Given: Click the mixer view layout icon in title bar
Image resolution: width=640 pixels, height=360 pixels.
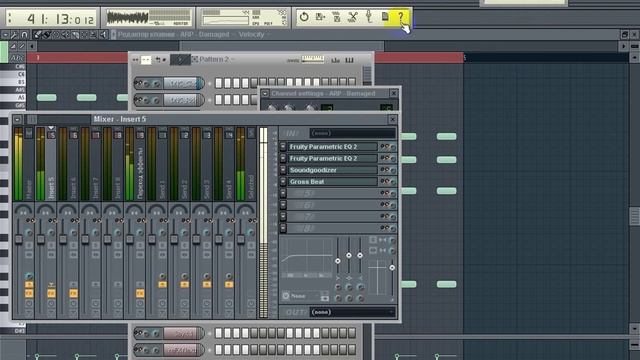Looking at the screenshot, I should [32, 119].
